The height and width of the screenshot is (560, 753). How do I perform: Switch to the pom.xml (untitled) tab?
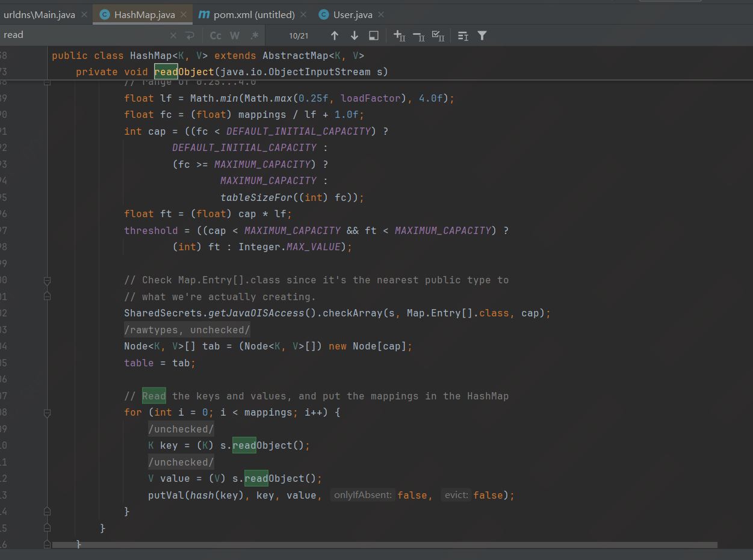point(254,14)
